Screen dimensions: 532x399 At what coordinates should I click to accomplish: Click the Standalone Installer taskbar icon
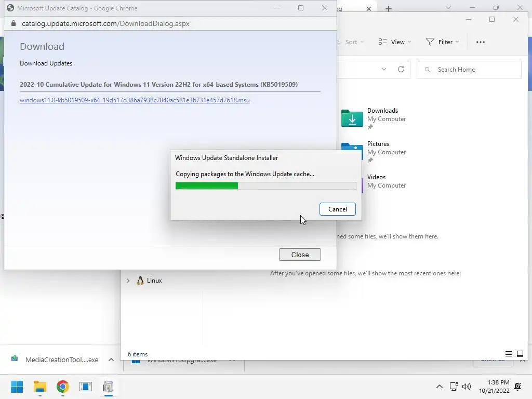coord(108,387)
